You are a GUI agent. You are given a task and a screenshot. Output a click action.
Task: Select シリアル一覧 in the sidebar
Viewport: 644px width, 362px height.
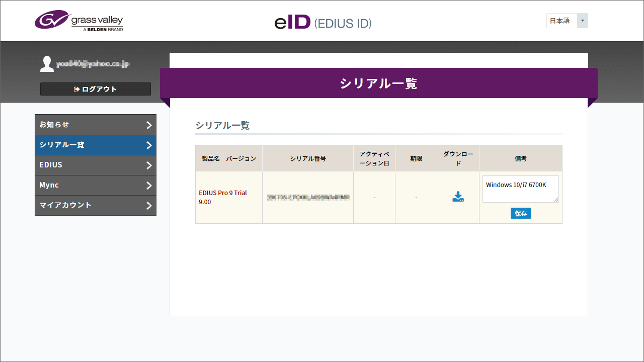point(96,145)
